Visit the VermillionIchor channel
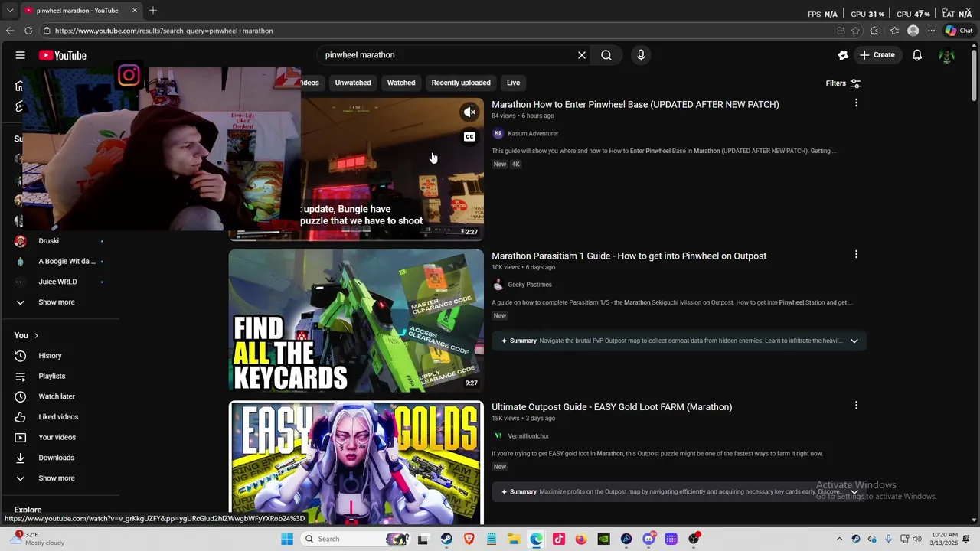 click(x=528, y=436)
